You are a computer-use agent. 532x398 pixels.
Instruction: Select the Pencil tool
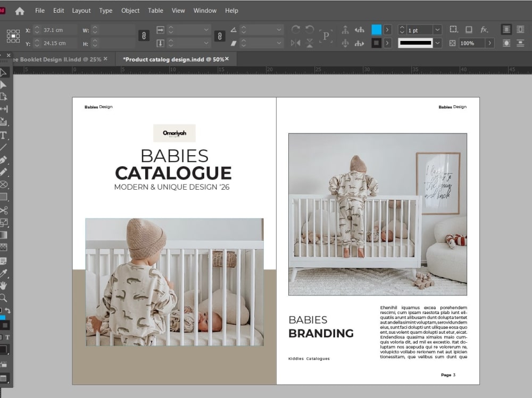(x=3, y=172)
